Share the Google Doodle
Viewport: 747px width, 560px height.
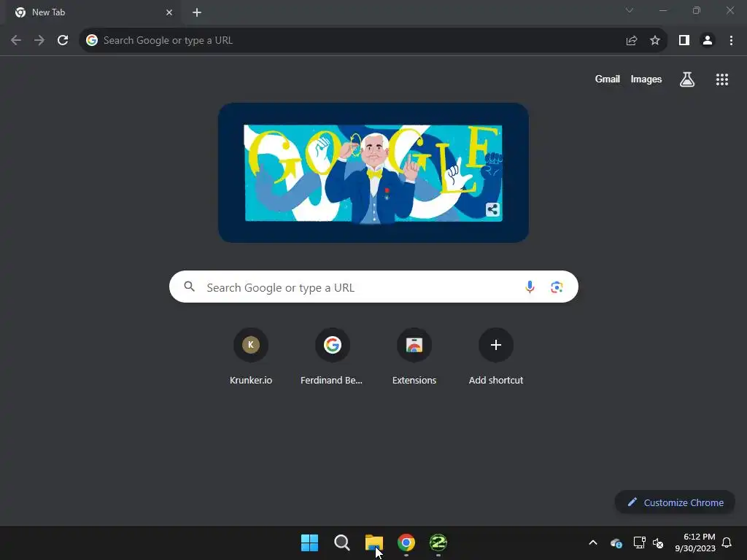[x=492, y=209]
